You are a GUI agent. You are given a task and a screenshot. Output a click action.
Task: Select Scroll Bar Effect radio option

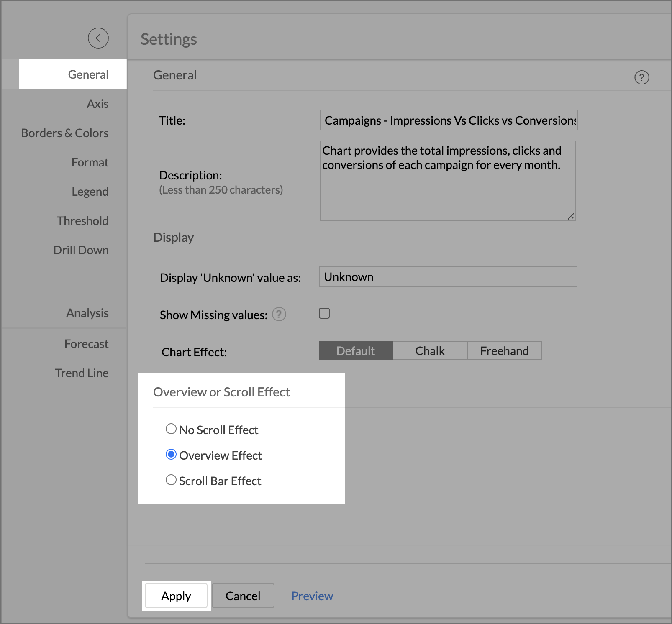point(171,480)
